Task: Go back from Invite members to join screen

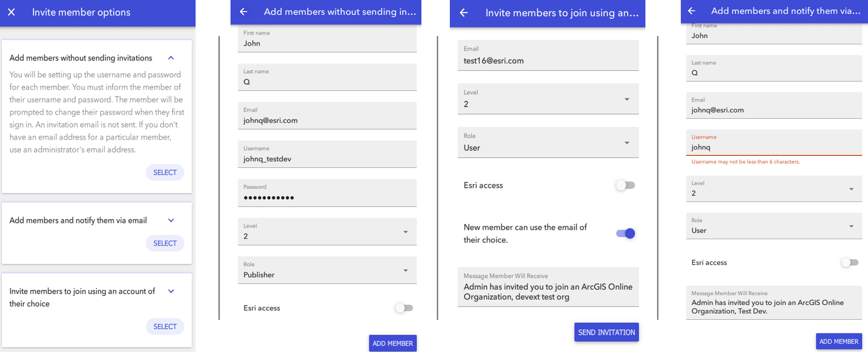Action: (x=464, y=13)
